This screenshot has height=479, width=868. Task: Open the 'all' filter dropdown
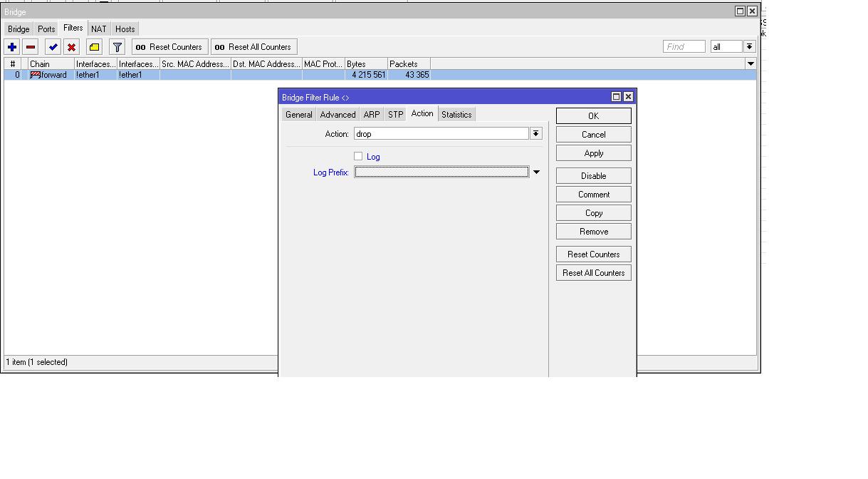tap(749, 46)
